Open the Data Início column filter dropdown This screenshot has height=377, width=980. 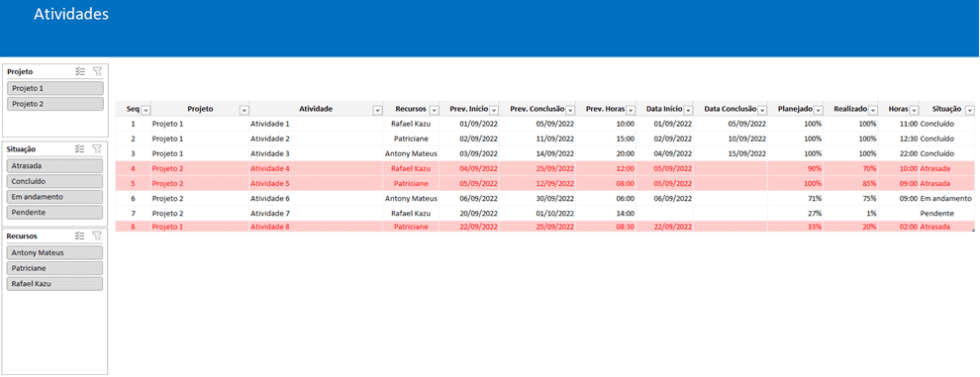coord(688,110)
